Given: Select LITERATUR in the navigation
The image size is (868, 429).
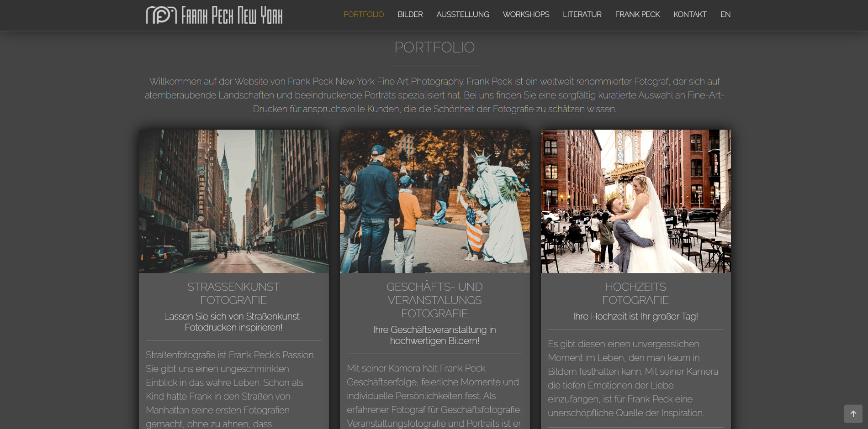Looking at the screenshot, I should (582, 15).
